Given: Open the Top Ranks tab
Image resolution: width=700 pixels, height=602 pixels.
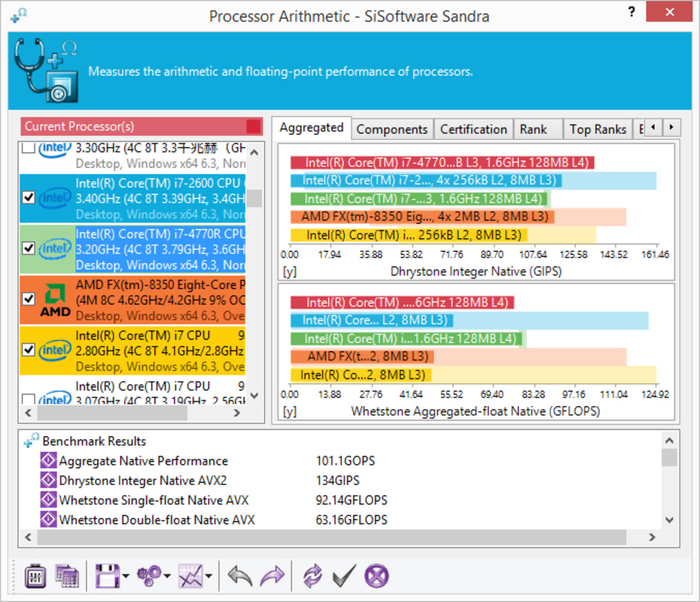Looking at the screenshot, I should click(598, 129).
